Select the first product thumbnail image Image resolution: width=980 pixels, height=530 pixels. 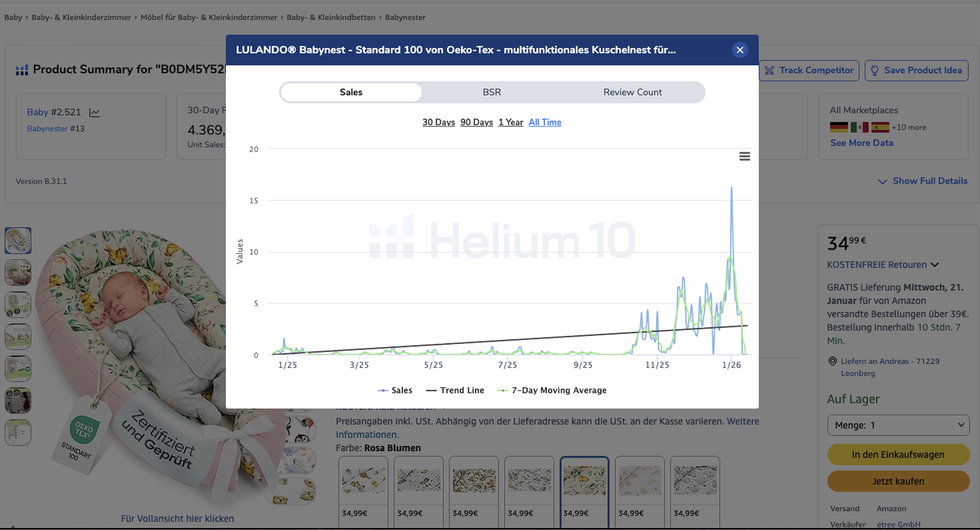point(18,240)
